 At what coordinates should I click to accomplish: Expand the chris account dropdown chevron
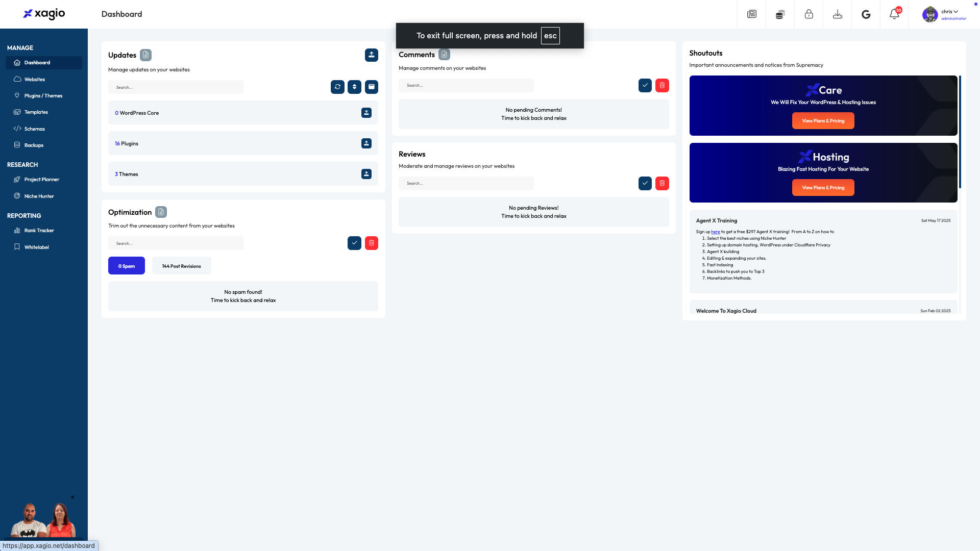click(956, 11)
